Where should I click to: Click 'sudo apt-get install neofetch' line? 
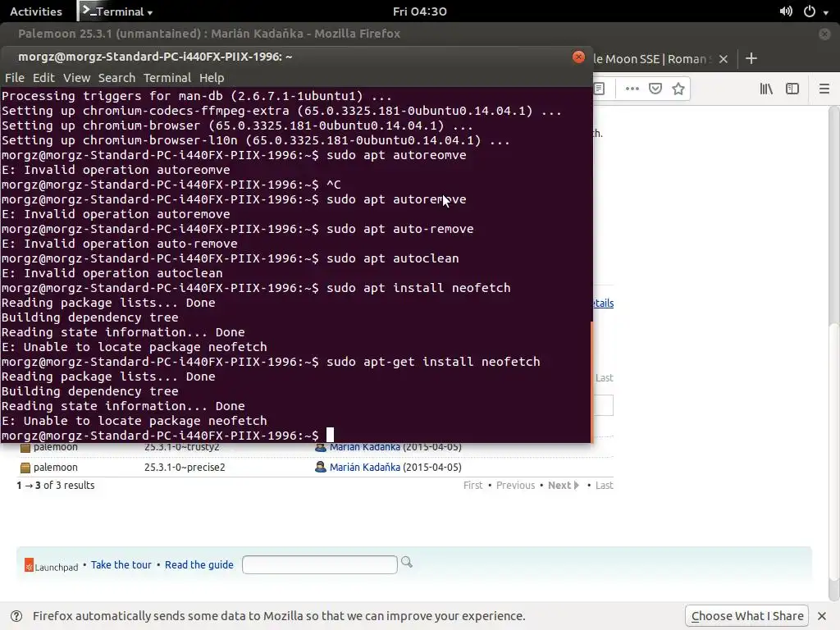pyautogui.click(x=433, y=362)
